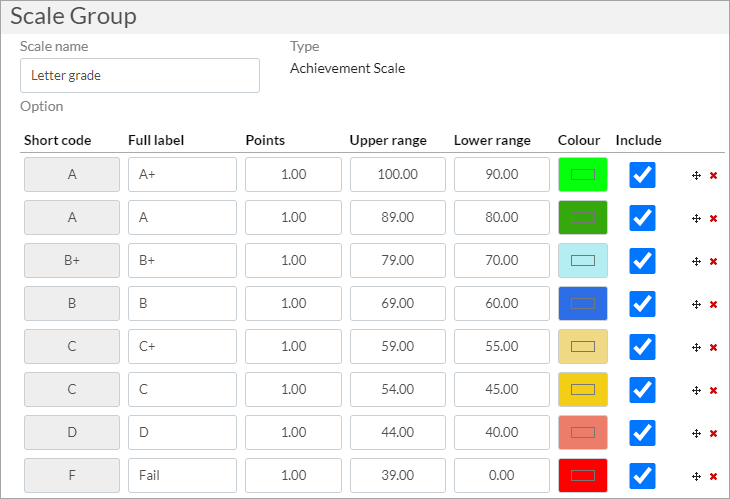Delete the A+ row with red X
This screenshot has height=499, width=730.
point(713,175)
